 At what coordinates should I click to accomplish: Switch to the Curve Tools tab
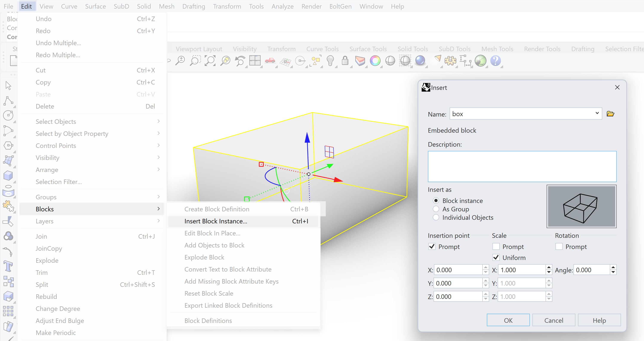[323, 49]
